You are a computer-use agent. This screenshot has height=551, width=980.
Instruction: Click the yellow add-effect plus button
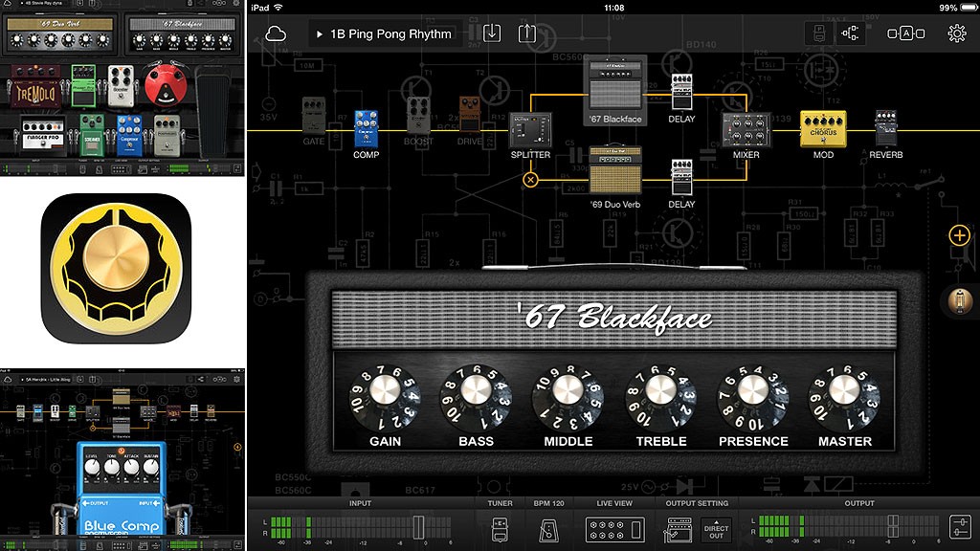959,235
